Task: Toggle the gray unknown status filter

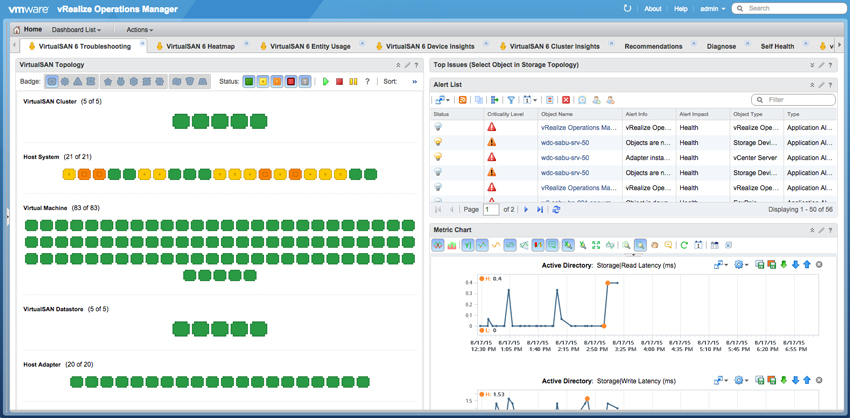Action: [x=305, y=81]
